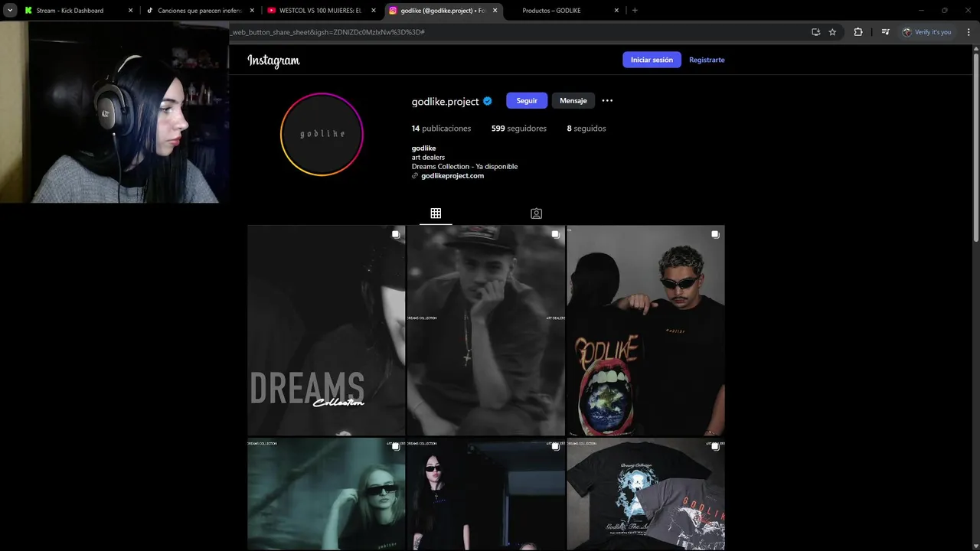Close the Productos – GODLIKE tab
This screenshot has height=551, width=980.
tap(616, 11)
